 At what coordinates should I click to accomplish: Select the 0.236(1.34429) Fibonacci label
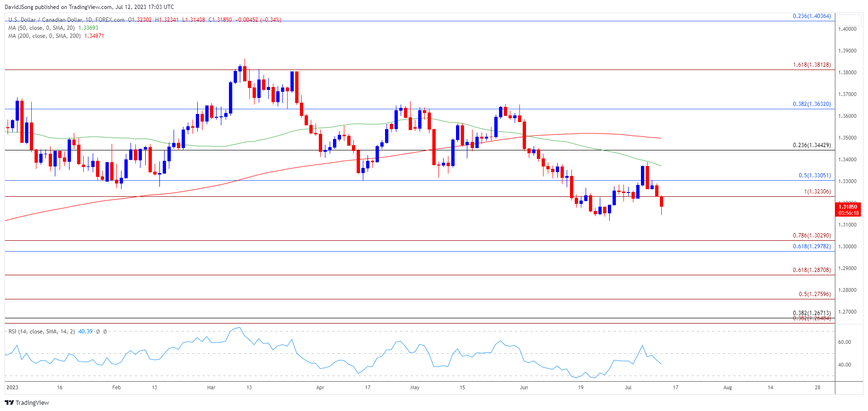(812, 145)
